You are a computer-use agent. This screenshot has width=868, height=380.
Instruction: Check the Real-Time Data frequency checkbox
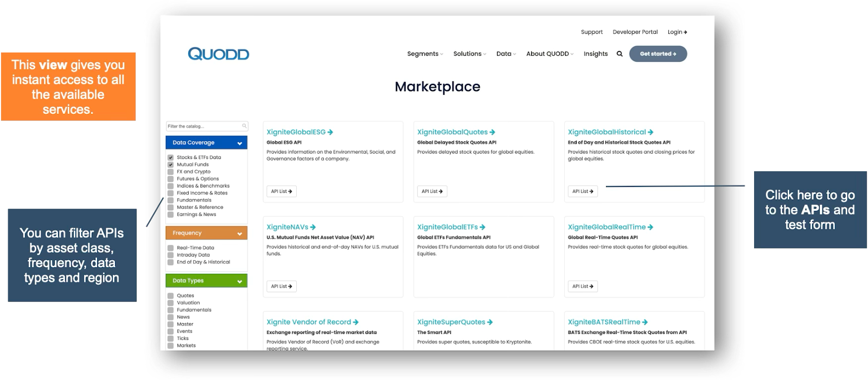(x=170, y=248)
